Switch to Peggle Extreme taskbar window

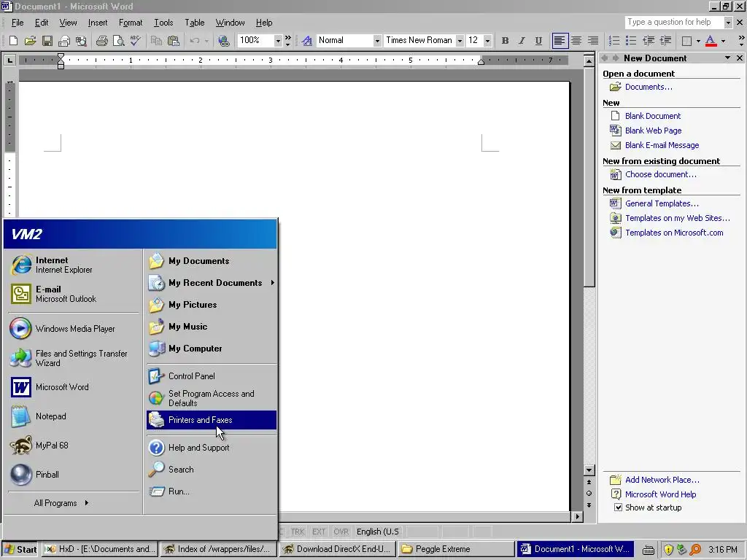tap(454, 549)
